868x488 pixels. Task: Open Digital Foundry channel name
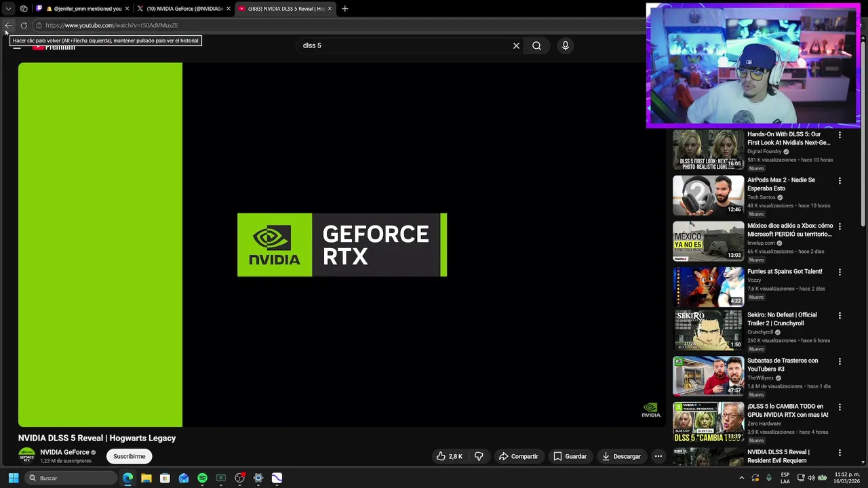764,151
